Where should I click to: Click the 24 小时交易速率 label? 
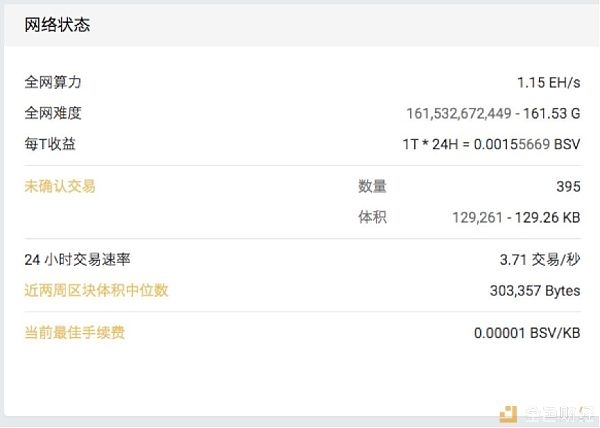77,260
